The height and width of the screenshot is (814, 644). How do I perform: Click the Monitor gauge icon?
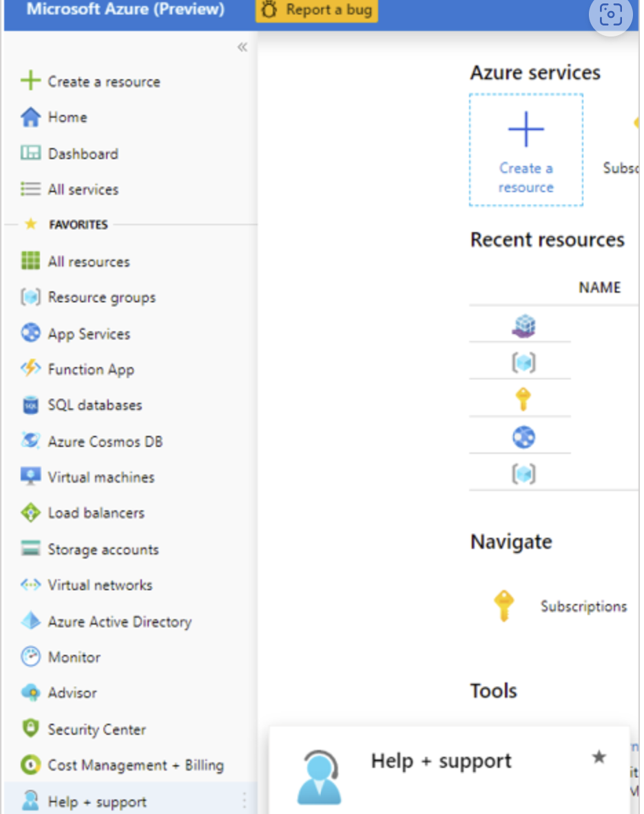30,657
